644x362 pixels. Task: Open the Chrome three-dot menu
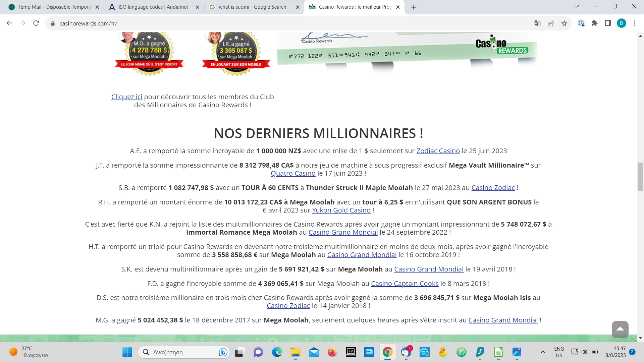point(635,23)
